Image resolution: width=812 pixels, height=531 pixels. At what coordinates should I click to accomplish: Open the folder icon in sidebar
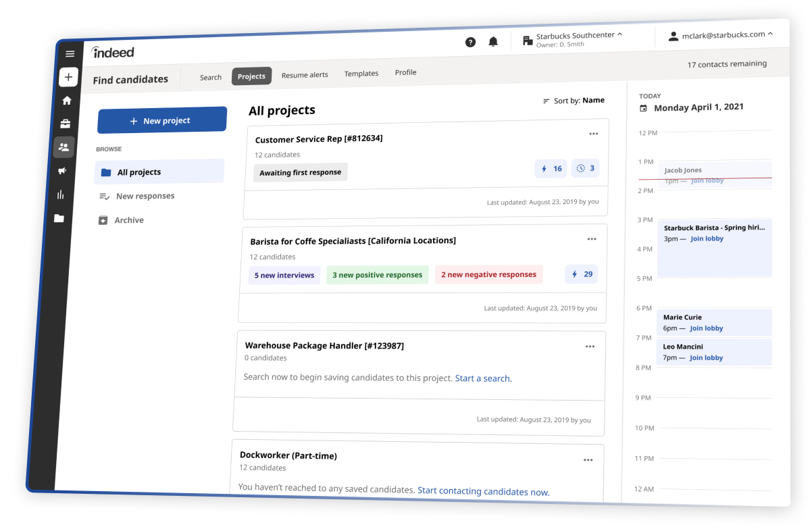click(x=59, y=218)
